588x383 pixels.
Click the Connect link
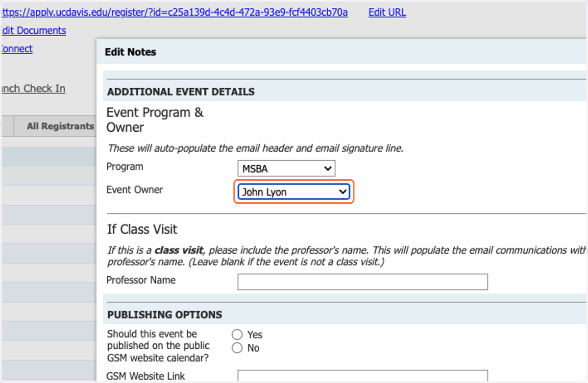[16, 48]
